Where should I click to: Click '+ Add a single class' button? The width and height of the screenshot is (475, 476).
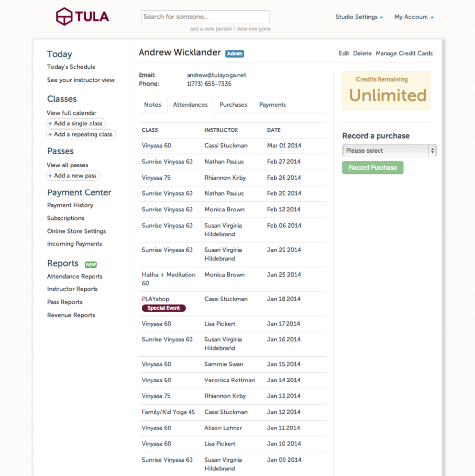76,124
